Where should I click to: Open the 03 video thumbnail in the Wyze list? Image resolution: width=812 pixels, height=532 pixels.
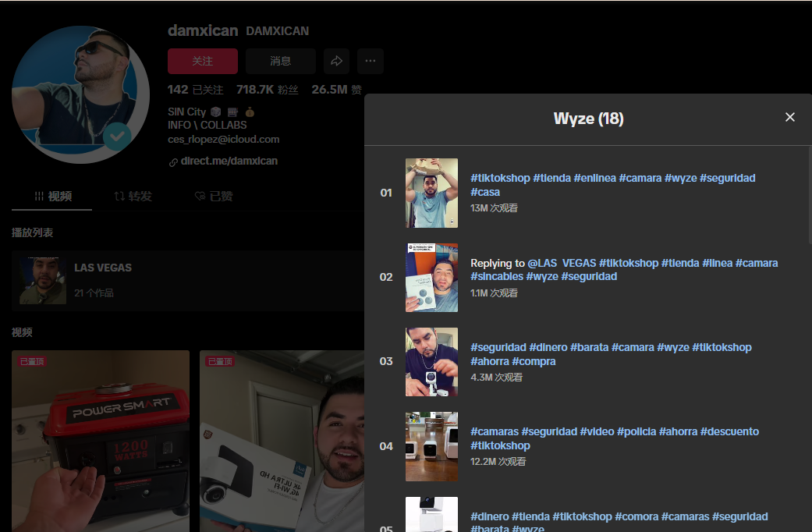(x=431, y=362)
